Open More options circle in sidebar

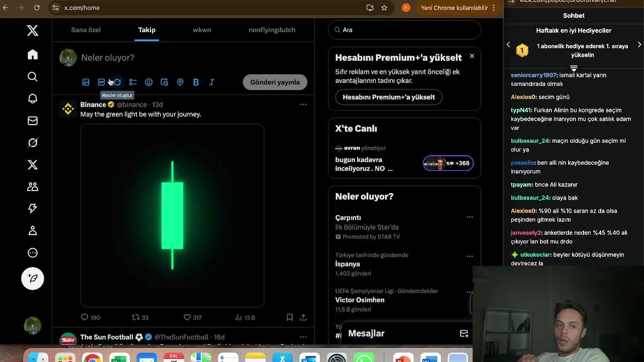click(x=33, y=253)
